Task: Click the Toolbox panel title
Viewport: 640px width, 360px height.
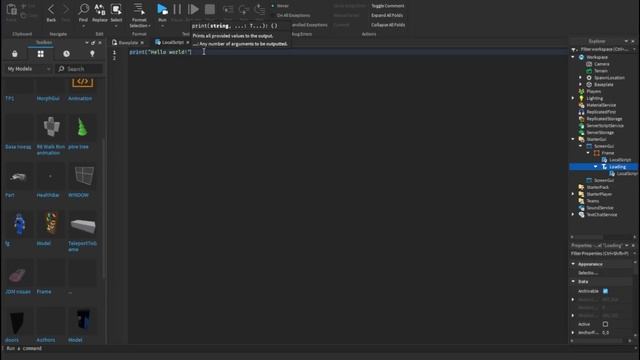Action: click(x=44, y=42)
